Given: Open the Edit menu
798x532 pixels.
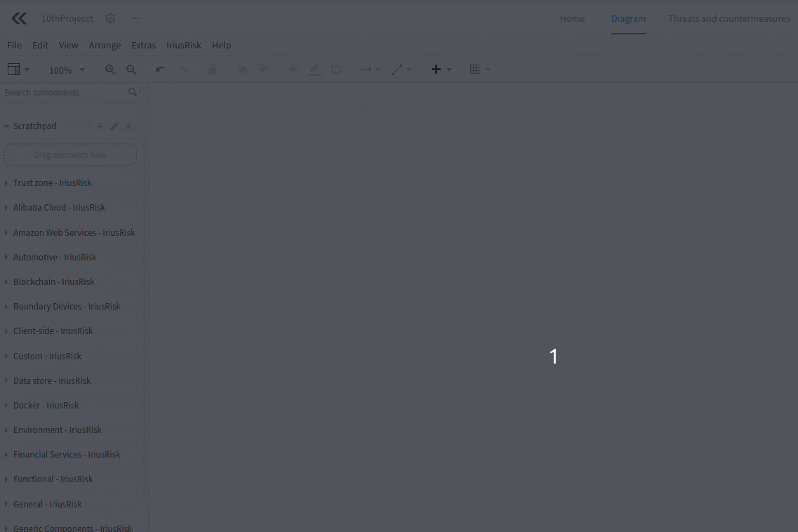Looking at the screenshot, I should click(40, 46).
